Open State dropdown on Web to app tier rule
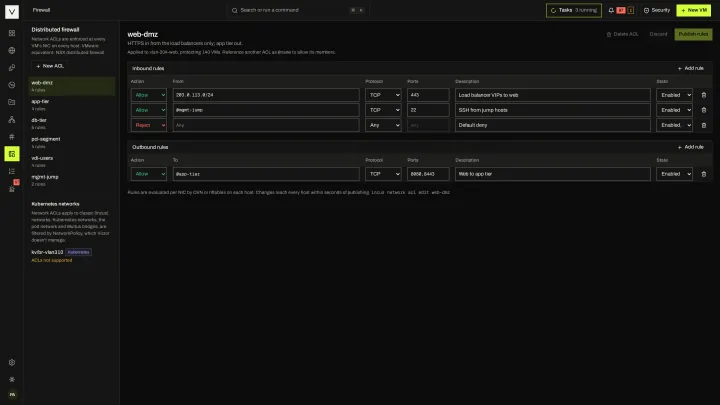720x405 pixels. click(x=674, y=174)
